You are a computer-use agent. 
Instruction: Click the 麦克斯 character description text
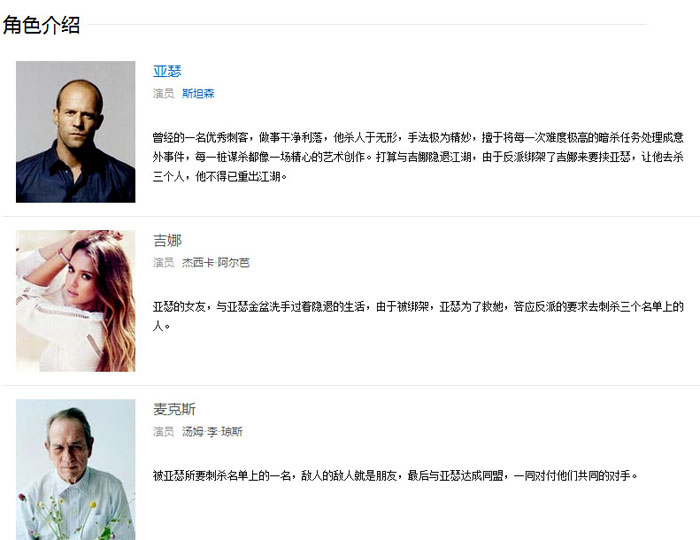pyautogui.click(x=395, y=476)
